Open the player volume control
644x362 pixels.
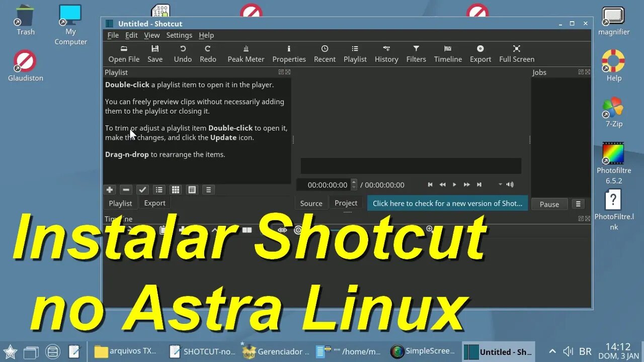(x=510, y=185)
